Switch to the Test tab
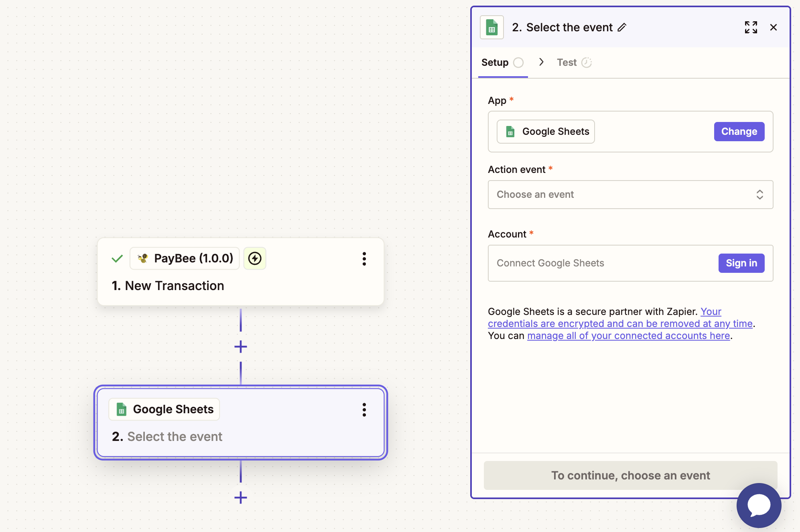The width and height of the screenshot is (800, 532). (566, 63)
